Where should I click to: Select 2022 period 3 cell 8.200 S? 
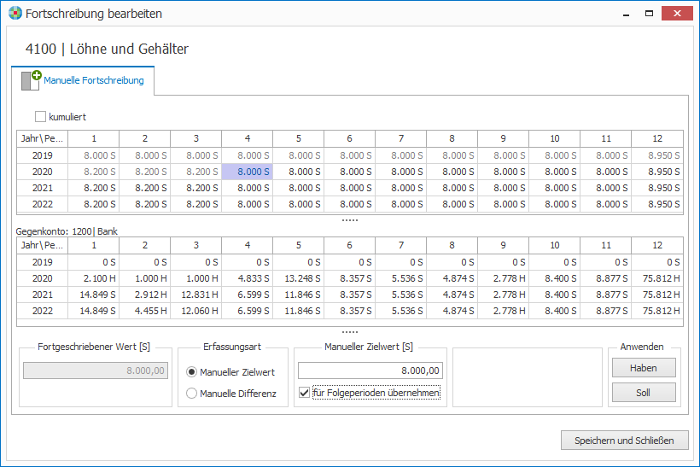tap(196, 204)
